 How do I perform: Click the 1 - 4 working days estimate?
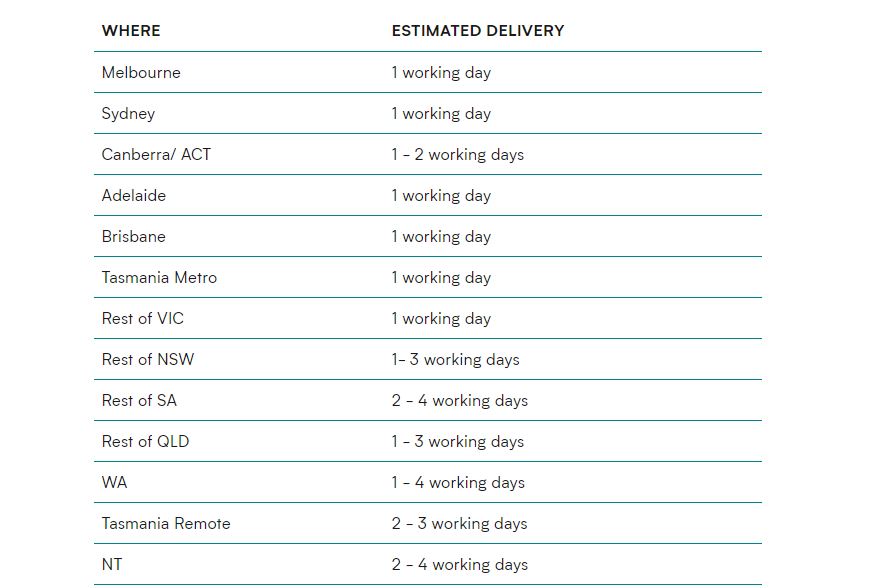(458, 483)
